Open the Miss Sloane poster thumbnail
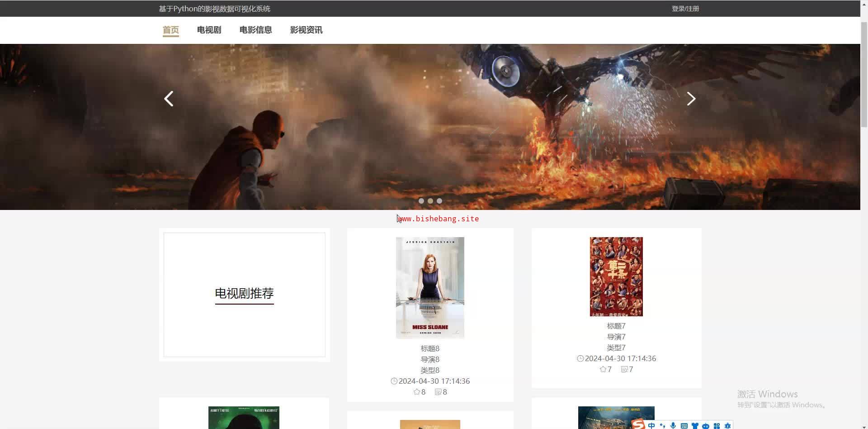The height and width of the screenshot is (429, 868). click(x=430, y=288)
